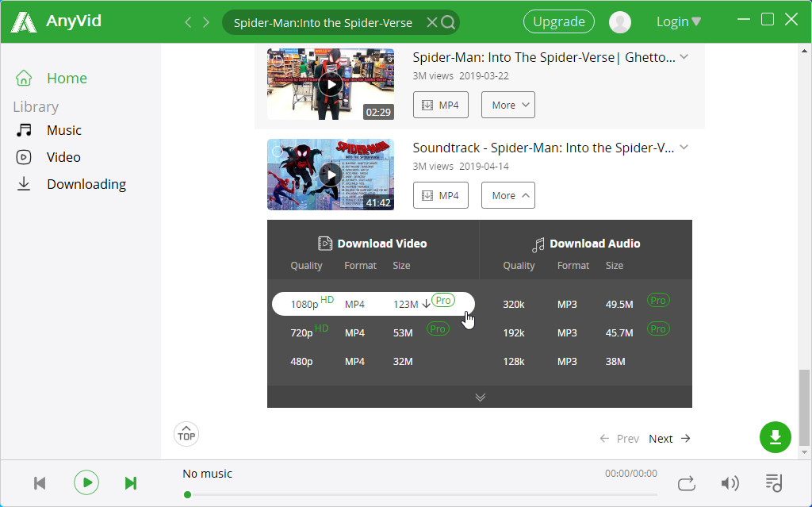Click the Ghetto Spider-Verse video title

pos(544,57)
